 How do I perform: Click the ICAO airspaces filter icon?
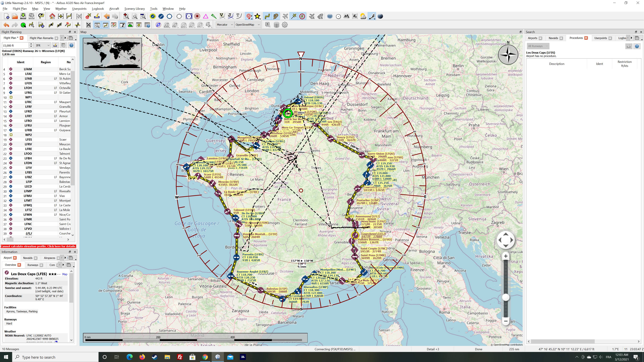point(167,25)
